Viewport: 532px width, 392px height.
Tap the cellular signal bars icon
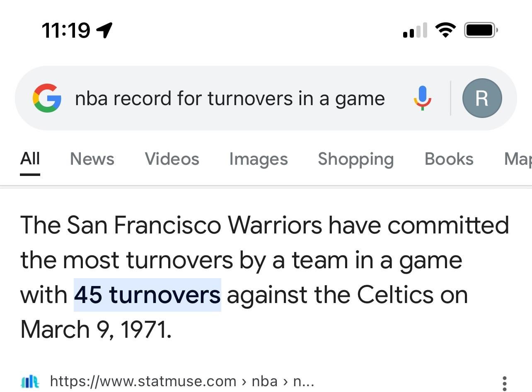[415, 31]
